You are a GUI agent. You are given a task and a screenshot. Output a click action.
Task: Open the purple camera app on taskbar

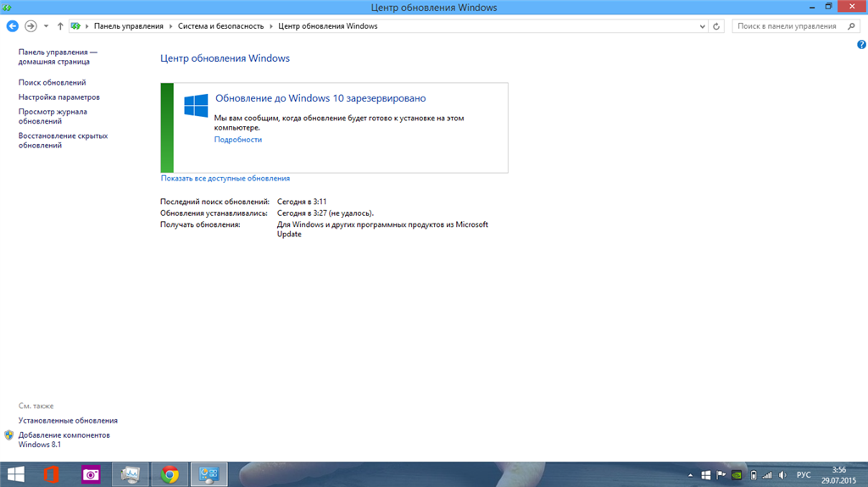91,474
